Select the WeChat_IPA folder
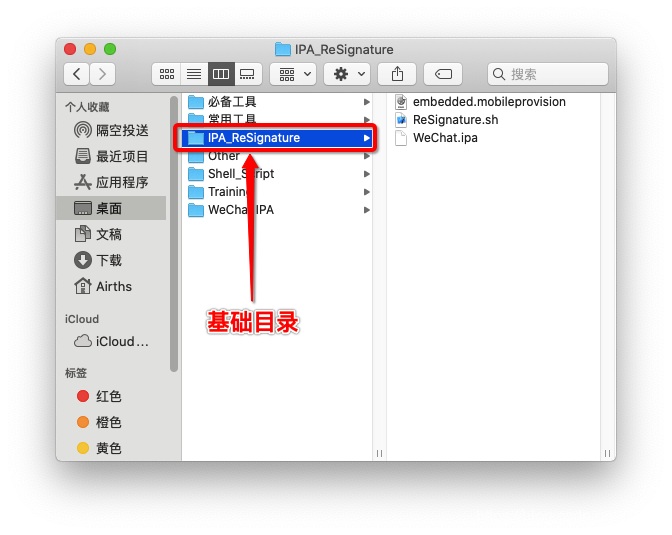 [277, 210]
